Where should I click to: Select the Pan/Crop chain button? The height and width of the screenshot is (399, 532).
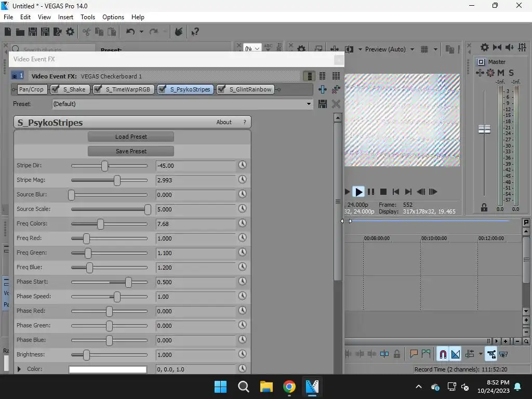[x=31, y=89]
